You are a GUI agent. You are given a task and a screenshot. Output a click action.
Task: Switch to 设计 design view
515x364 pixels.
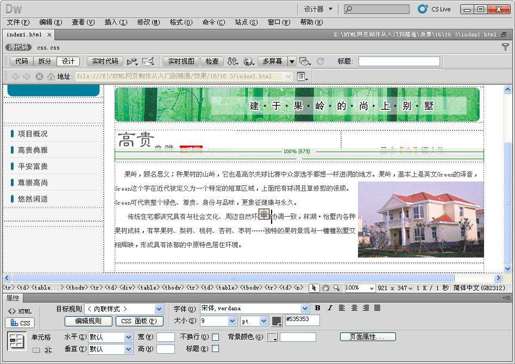(x=68, y=61)
